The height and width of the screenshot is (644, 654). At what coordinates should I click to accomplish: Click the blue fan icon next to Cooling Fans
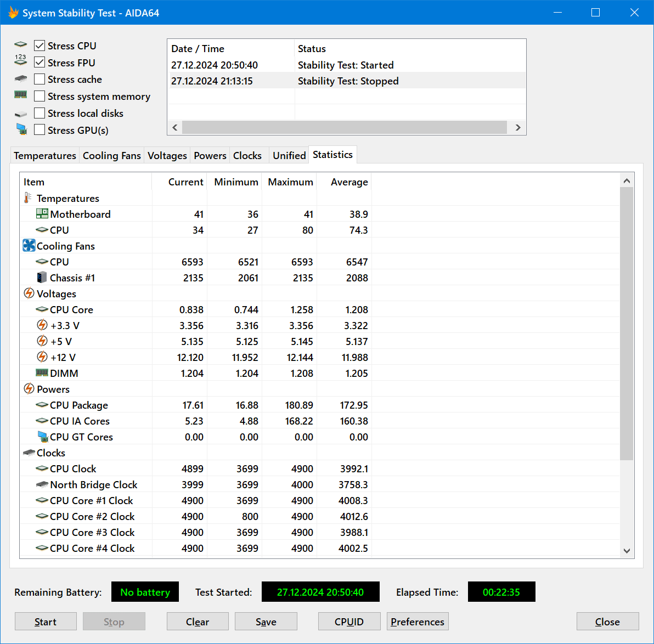coord(29,245)
